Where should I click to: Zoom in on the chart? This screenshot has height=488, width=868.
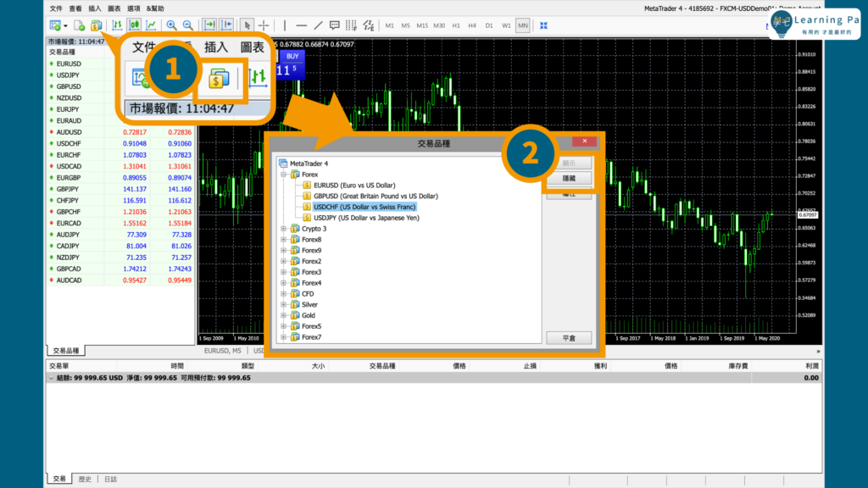pos(171,25)
